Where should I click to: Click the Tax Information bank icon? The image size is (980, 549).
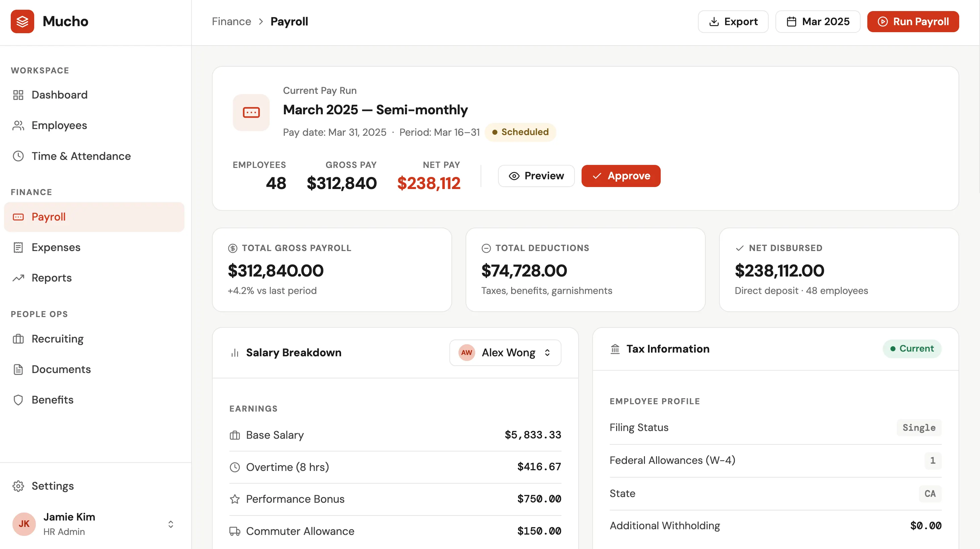(615, 349)
